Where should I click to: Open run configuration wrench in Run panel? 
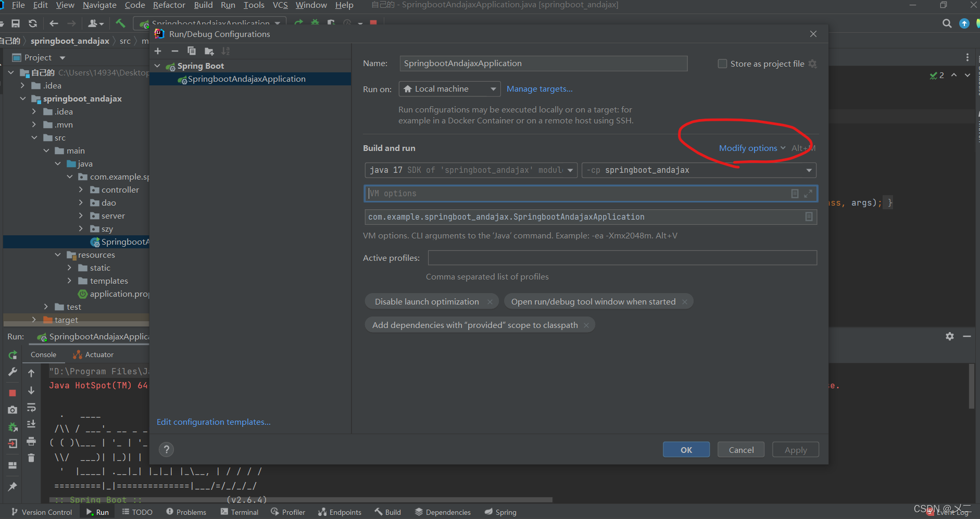coord(12,372)
